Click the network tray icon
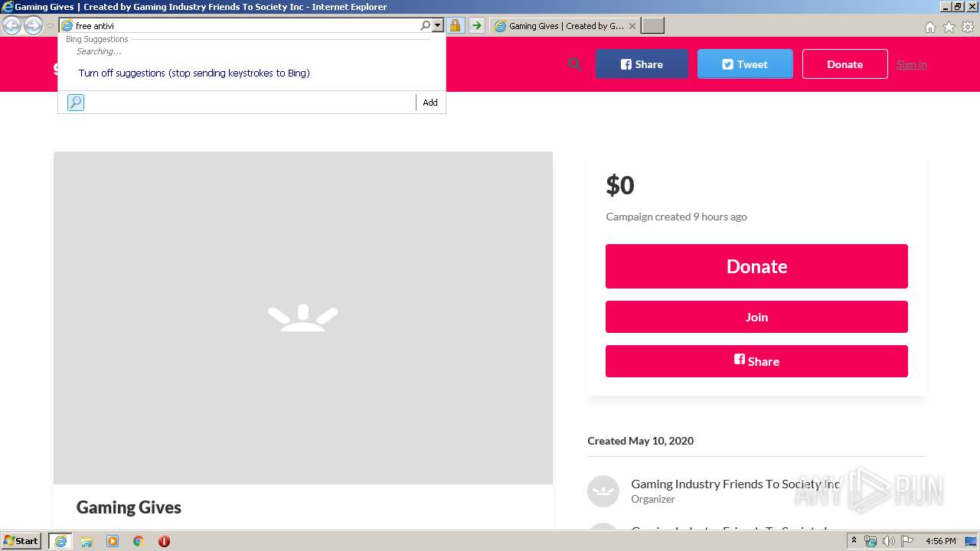Screen dimensions: 980x551 coord(871,541)
